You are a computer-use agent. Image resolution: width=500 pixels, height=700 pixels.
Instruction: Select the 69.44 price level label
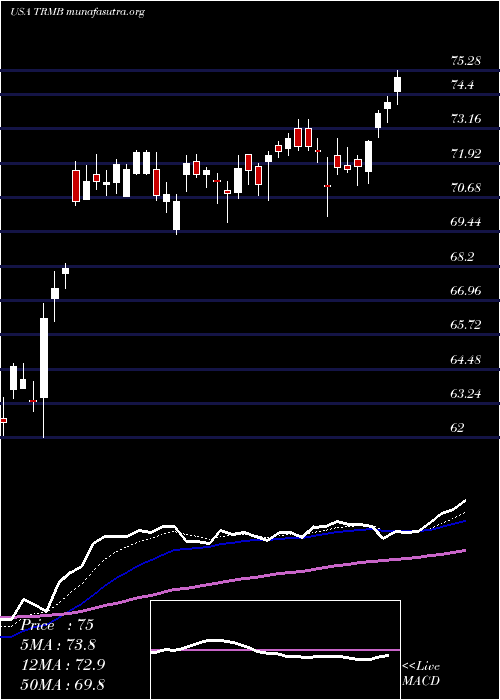466,221
